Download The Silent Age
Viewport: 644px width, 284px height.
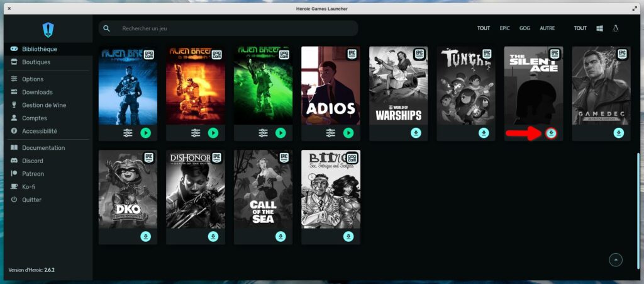point(551,133)
